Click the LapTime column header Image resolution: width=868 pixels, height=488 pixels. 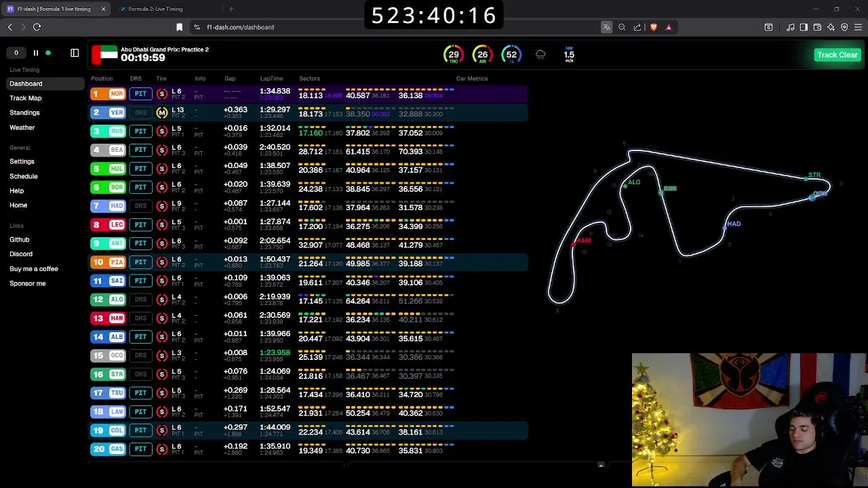pyautogui.click(x=271, y=79)
